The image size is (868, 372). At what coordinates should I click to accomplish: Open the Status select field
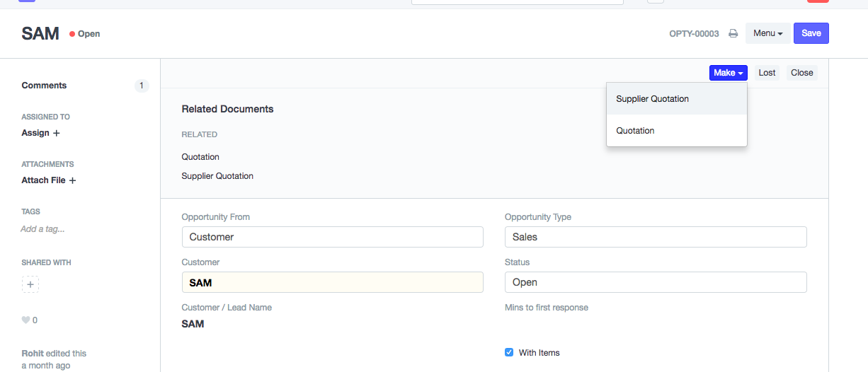pyautogui.click(x=655, y=282)
